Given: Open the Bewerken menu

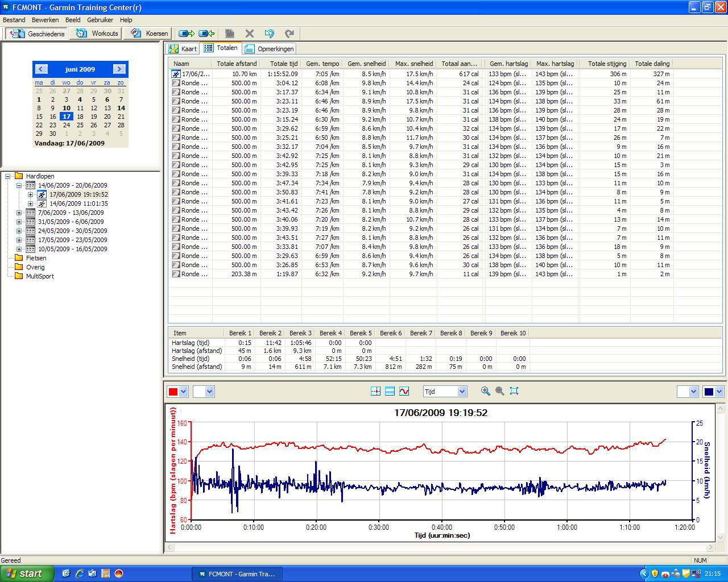Looking at the screenshot, I should point(45,20).
